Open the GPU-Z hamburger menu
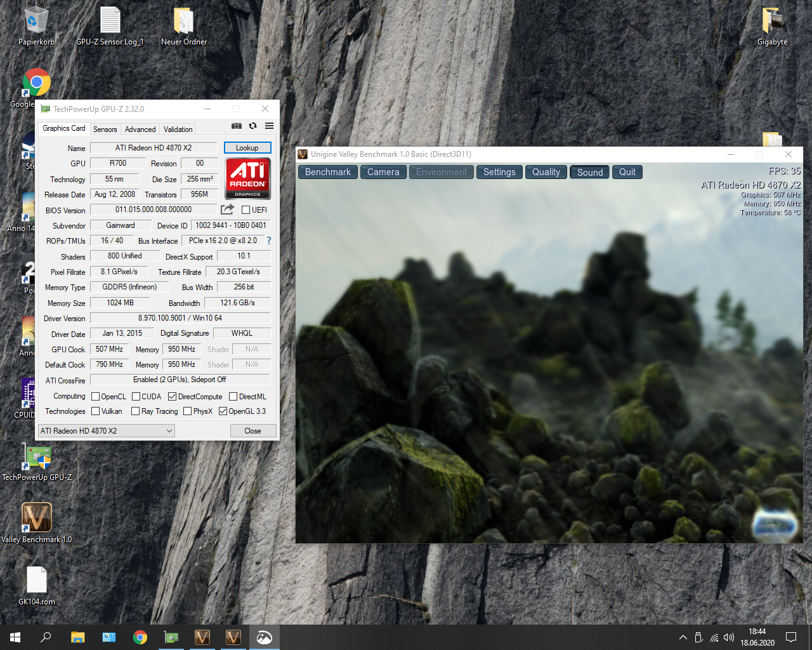The image size is (812, 650). tap(269, 126)
